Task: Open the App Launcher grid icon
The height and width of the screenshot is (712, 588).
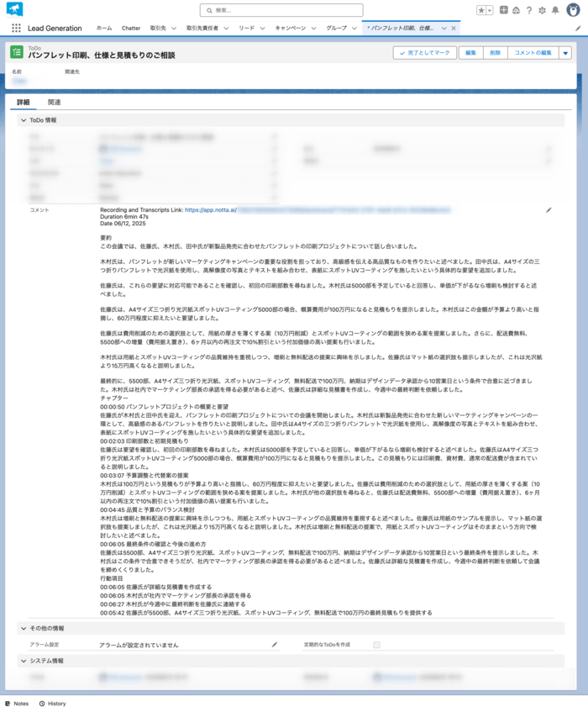Action: click(x=16, y=28)
